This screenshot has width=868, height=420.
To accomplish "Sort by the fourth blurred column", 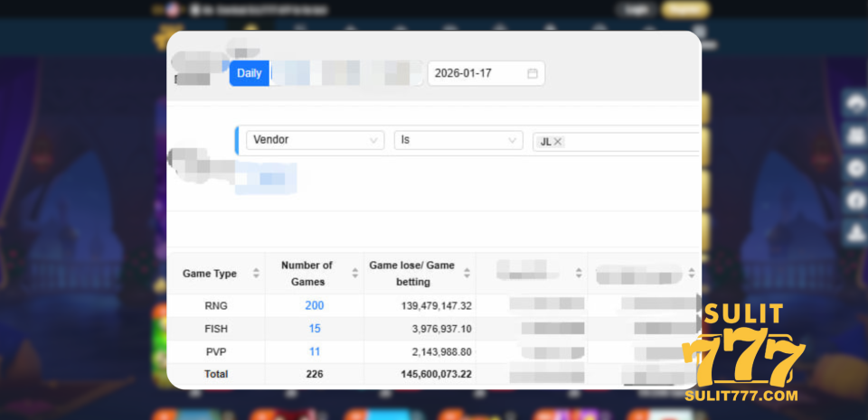I will coord(579,273).
